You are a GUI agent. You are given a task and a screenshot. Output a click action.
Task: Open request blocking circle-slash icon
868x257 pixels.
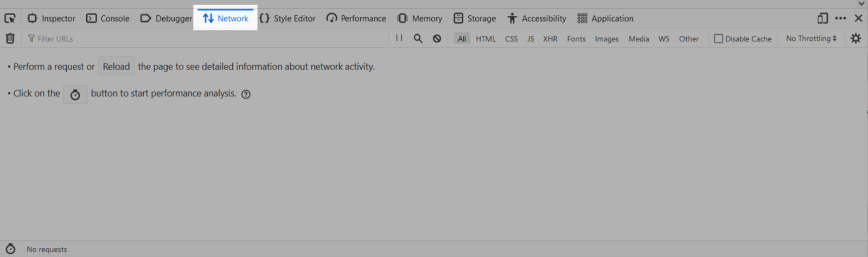pyautogui.click(x=437, y=39)
